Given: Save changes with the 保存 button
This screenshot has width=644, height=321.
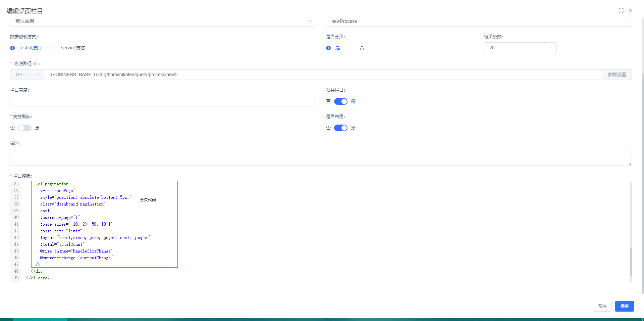Looking at the screenshot, I should [x=624, y=306].
